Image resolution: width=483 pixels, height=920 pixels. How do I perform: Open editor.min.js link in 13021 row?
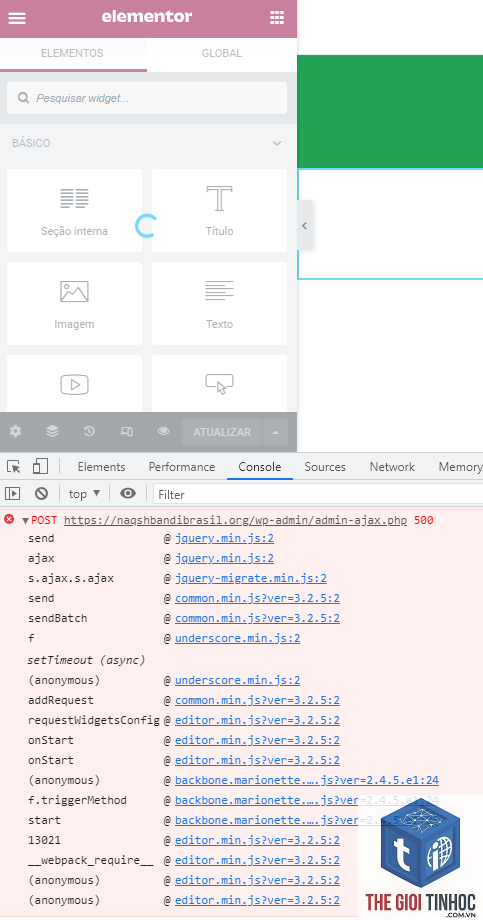point(257,840)
